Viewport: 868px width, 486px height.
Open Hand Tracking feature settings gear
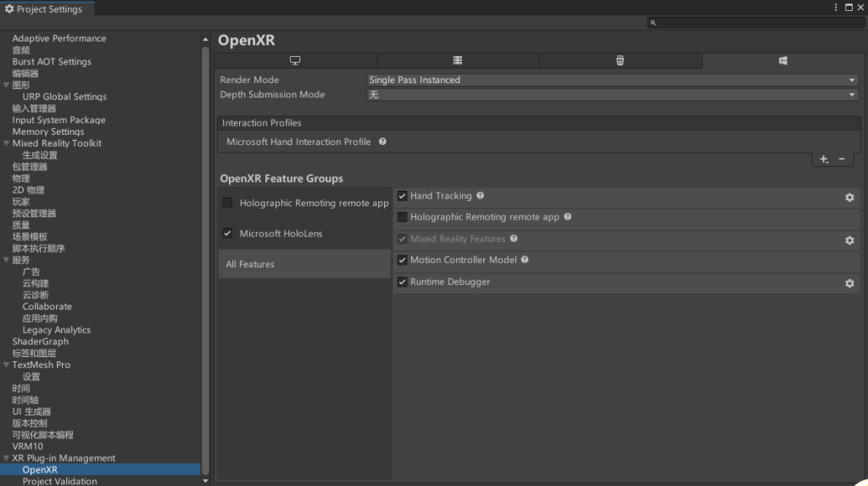(x=849, y=198)
